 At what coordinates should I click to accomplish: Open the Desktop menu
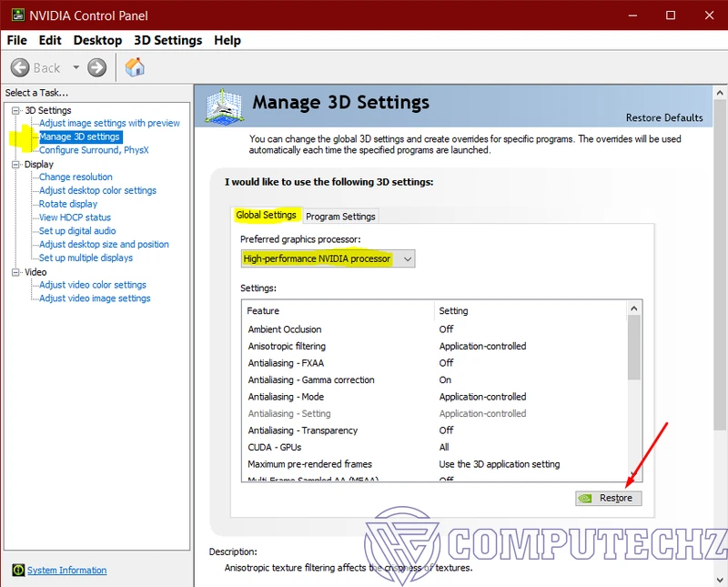[x=97, y=40]
